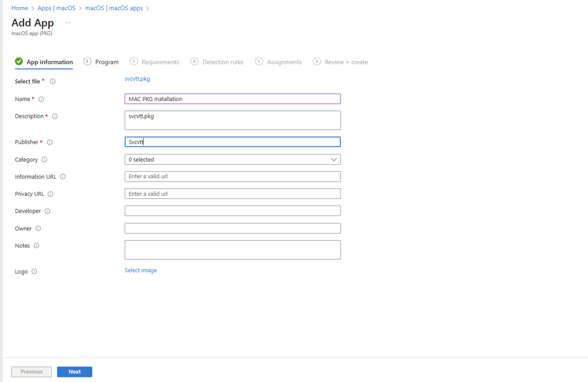Click info icon next to Select file

click(53, 82)
